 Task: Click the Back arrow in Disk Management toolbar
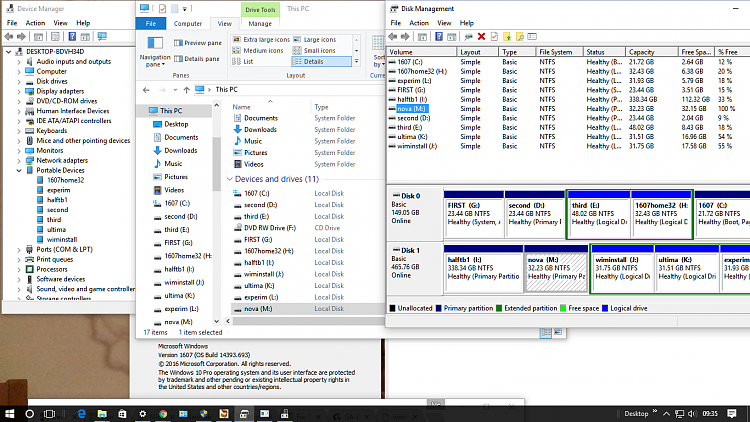pyautogui.click(x=393, y=36)
